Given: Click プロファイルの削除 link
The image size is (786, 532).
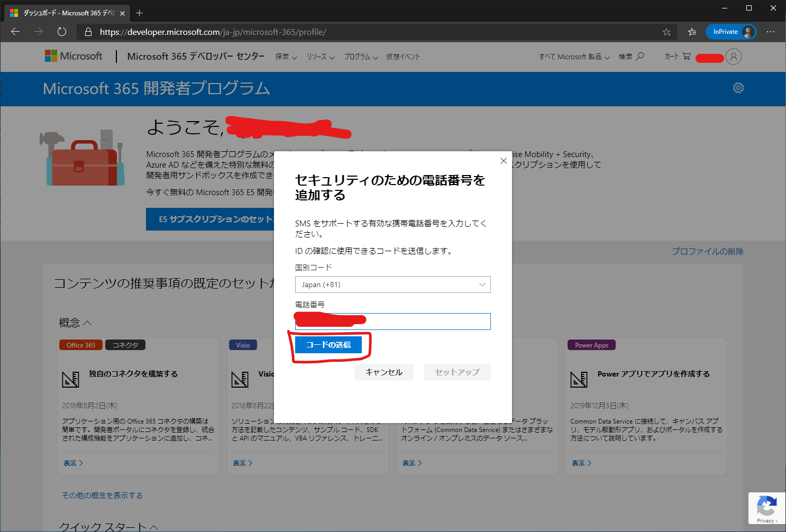Looking at the screenshot, I should (708, 251).
